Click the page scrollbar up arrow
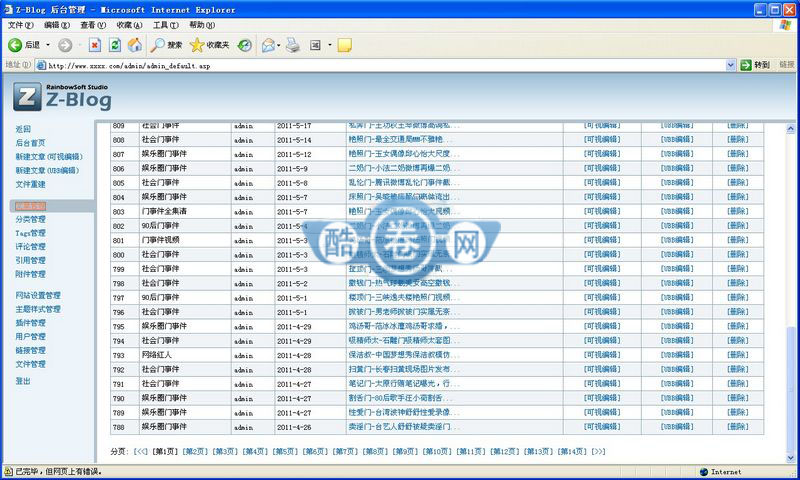 point(790,129)
